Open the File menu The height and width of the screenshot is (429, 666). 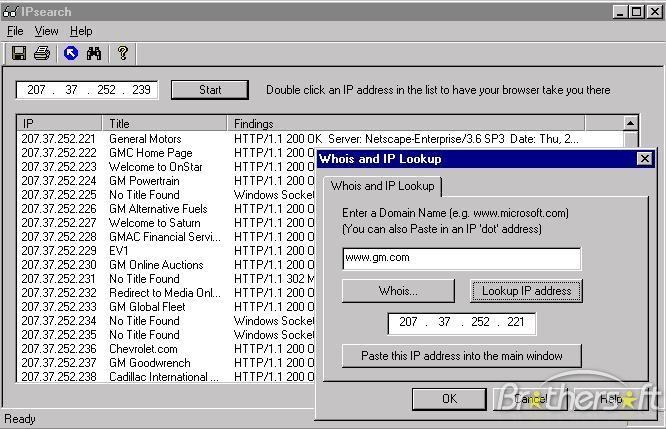pos(15,31)
